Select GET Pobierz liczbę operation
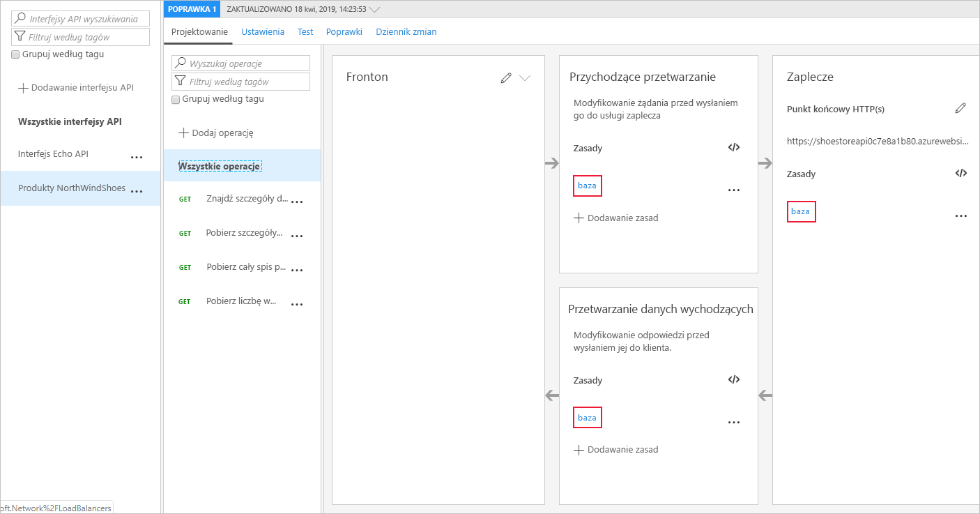980x514 pixels. click(x=242, y=301)
